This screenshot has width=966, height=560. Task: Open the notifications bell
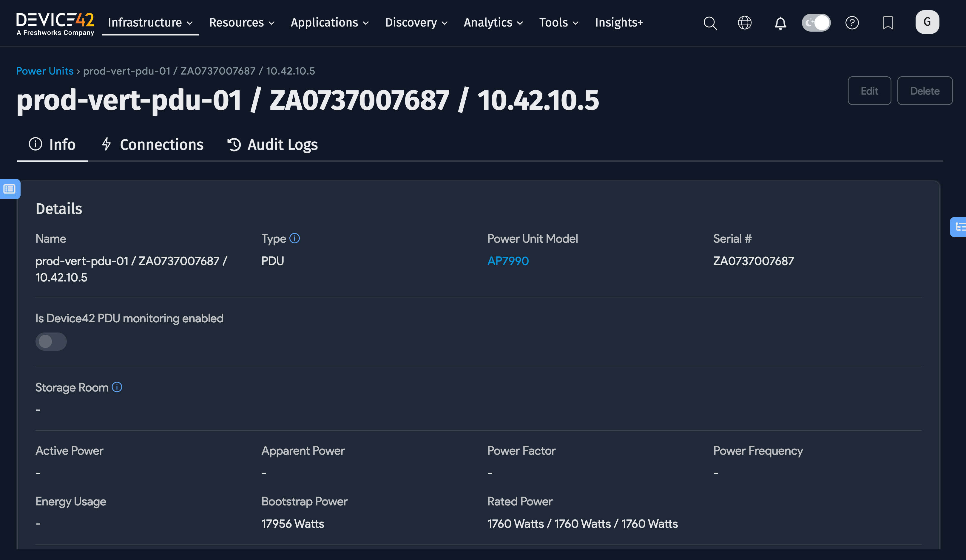click(780, 23)
